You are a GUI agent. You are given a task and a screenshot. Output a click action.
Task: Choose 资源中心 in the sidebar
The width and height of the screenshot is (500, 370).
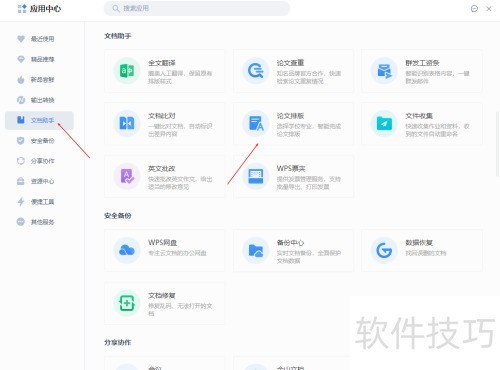point(39,181)
